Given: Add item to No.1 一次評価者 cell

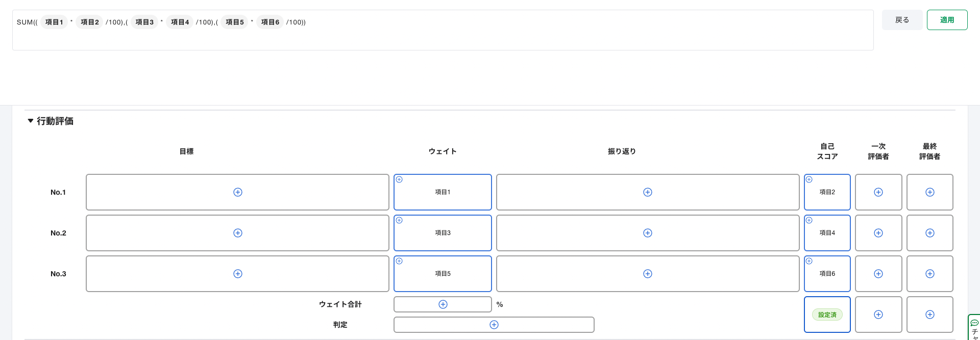Looking at the screenshot, I should pos(878,192).
